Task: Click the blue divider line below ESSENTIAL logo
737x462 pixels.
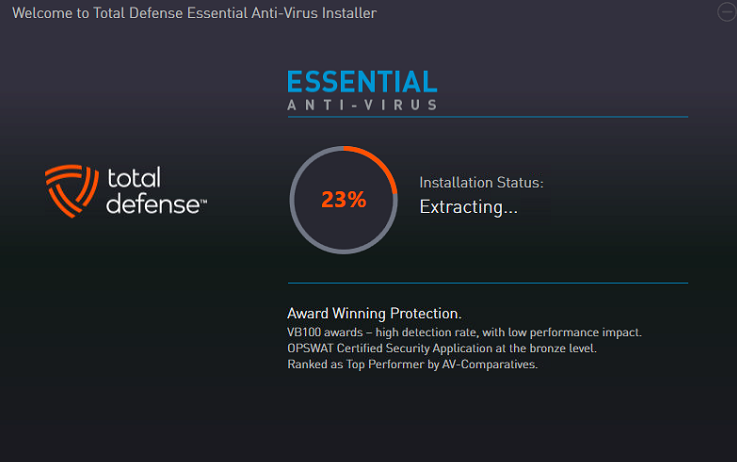Action: pos(488,117)
